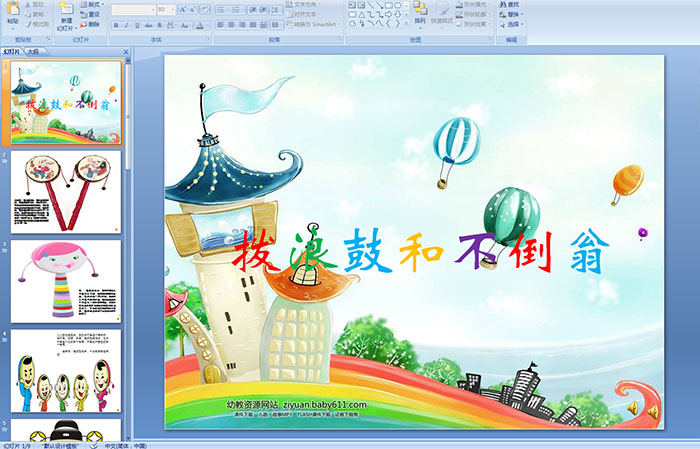Toggle Underline text formatting
This screenshot has width=700, height=449.
click(x=137, y=25)
